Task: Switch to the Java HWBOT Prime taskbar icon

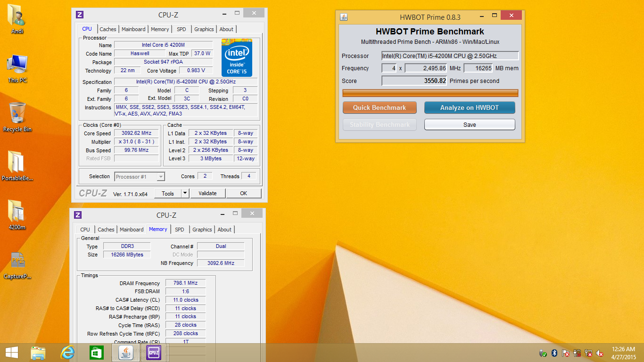Action: point(125,353)
